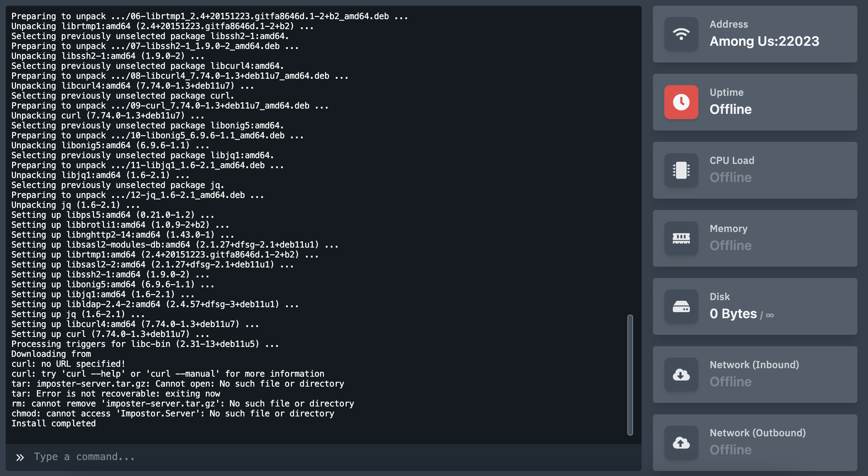Select the Memory stats card
Screen dimensions: 868x476
(x=754, y=238)
